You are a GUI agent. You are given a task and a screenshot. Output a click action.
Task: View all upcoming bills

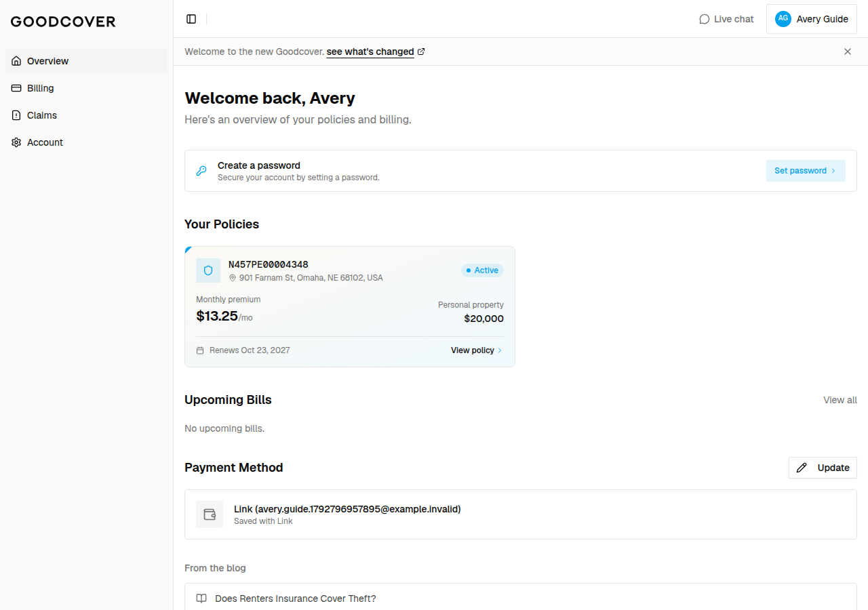pyautogui.click(x=840, y=400)
